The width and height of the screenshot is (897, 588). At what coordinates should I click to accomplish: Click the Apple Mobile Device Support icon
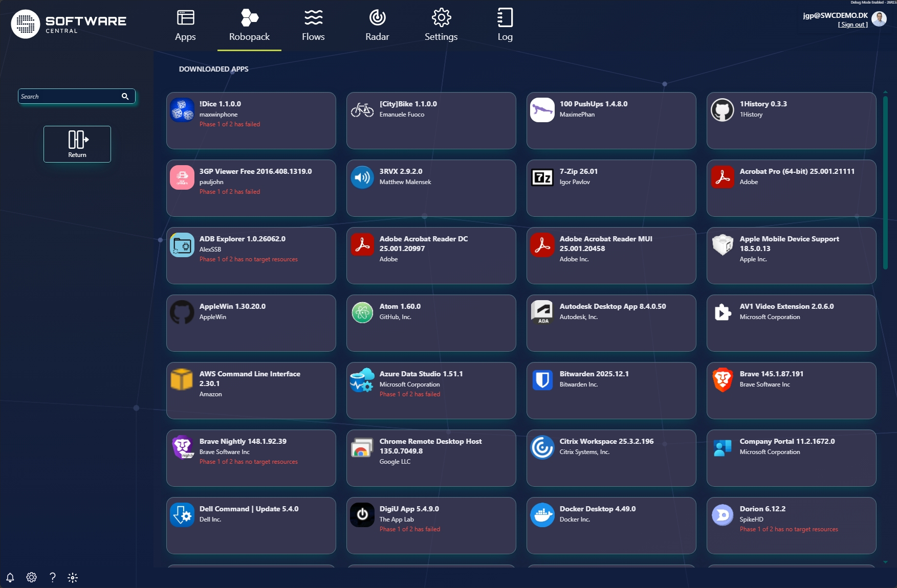(x=723, y=245)
